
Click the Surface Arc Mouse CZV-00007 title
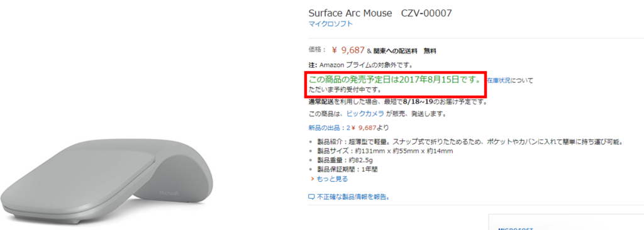click(380, 13)
